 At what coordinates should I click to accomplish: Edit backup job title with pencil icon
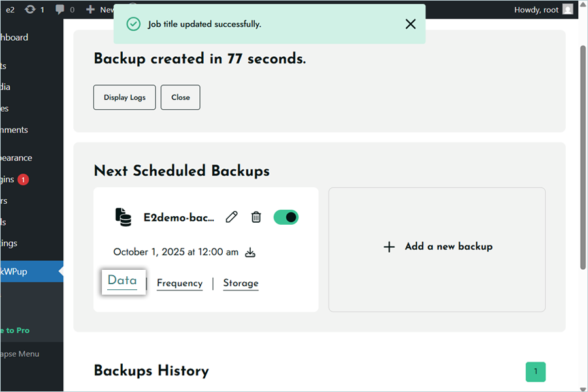click(x=231, y=218)
